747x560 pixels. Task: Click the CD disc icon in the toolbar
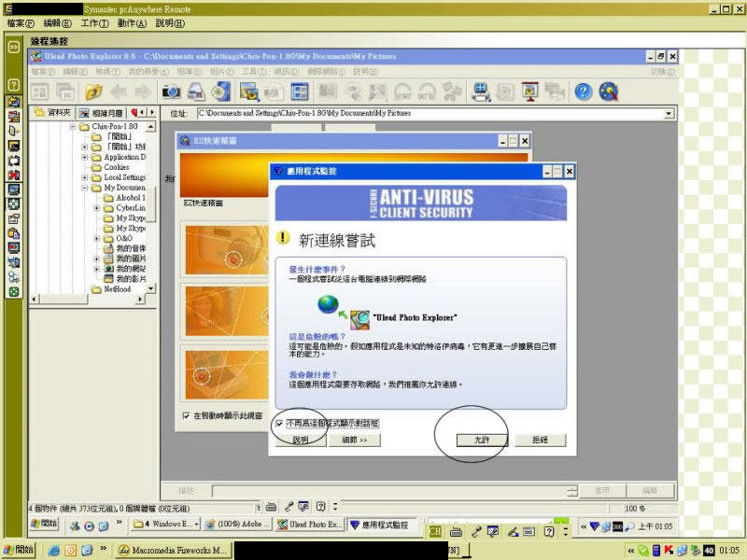221,91
